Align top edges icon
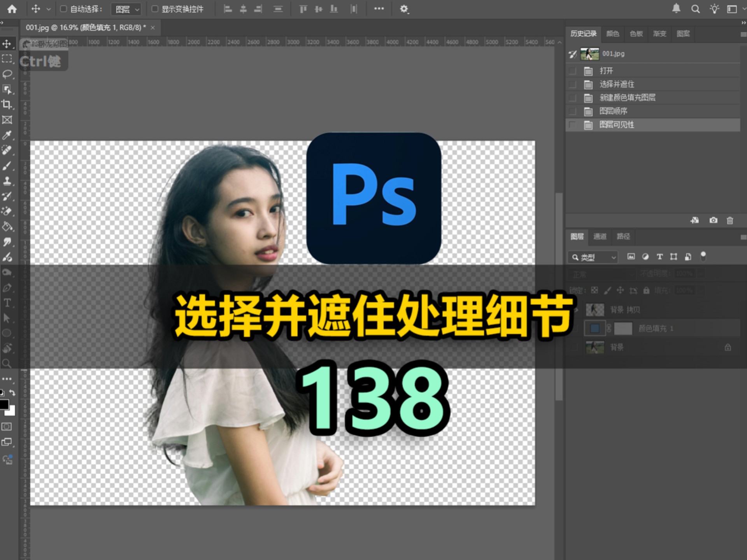Image resolution: width=747 pixels, height=560 pixels. [x=303, y=9]
